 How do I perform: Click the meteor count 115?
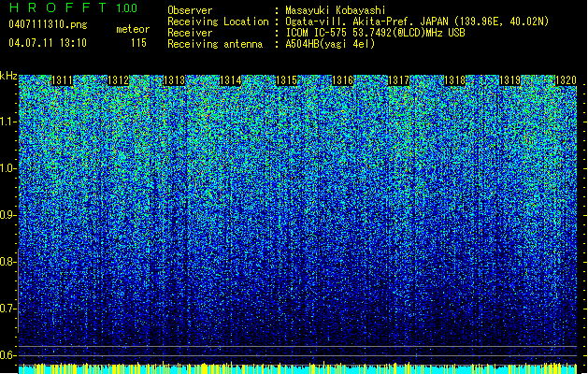(x=138, y=43)
